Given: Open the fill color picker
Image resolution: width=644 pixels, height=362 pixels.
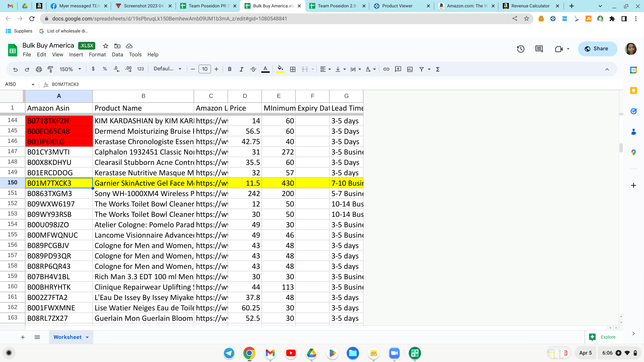Looking at the screenshot, I should [x=280, y=69].
